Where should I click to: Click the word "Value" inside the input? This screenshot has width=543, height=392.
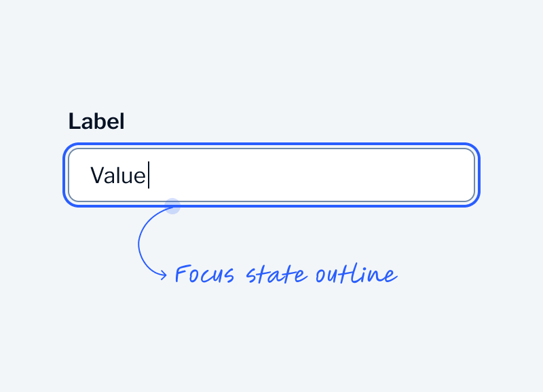pos(118,176)
